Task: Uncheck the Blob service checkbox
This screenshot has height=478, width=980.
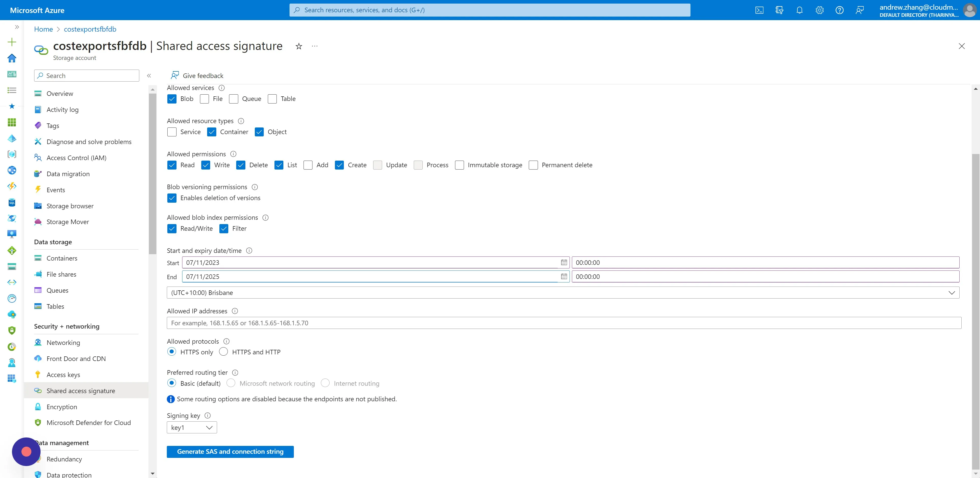Action: (x=172, y=99)
